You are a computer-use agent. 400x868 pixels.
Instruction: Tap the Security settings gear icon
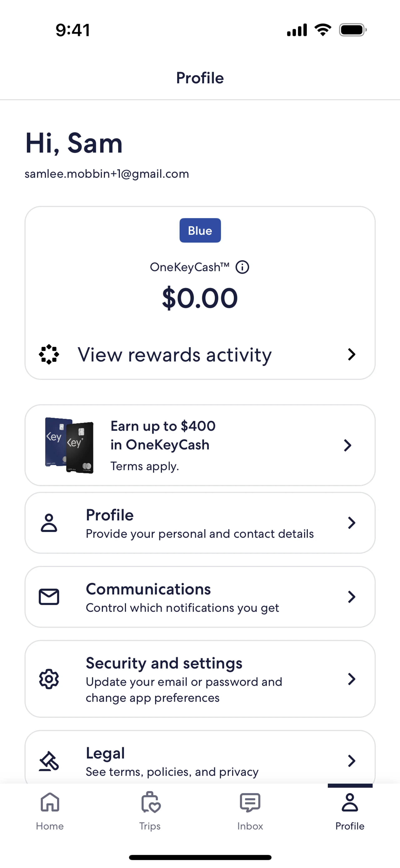coord(49,679)
